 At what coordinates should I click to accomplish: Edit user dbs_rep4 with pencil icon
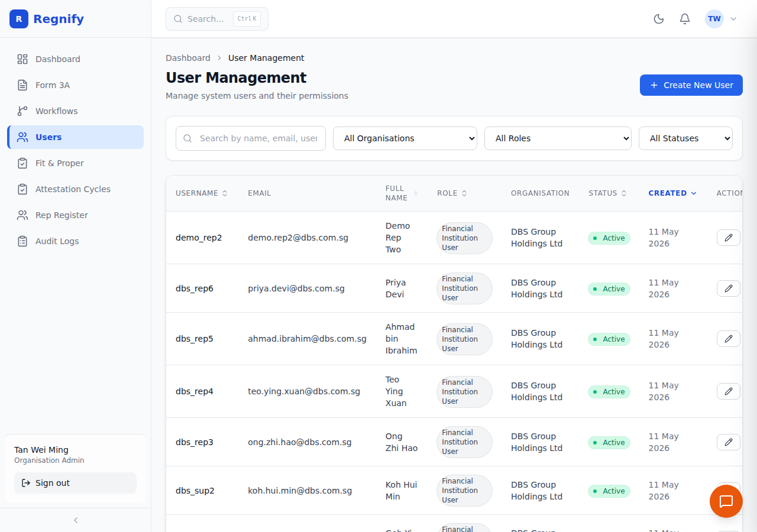point(729,391)
